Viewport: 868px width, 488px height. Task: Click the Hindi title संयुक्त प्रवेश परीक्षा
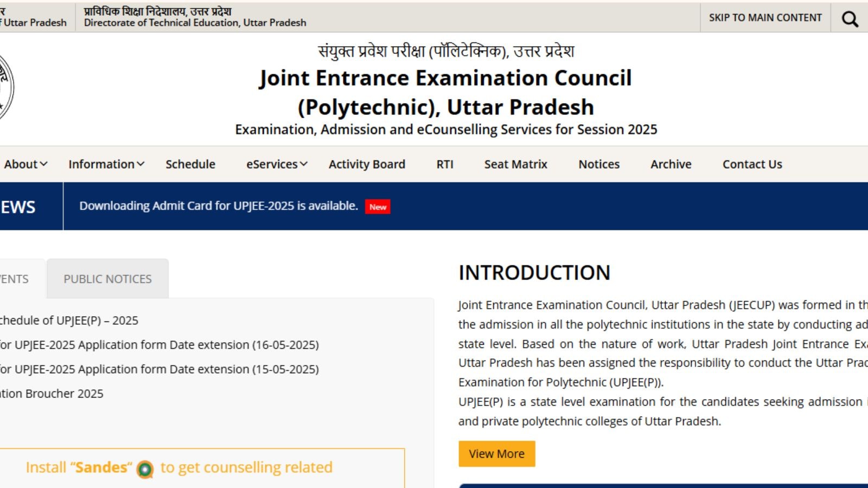click(x=445, y=52)
